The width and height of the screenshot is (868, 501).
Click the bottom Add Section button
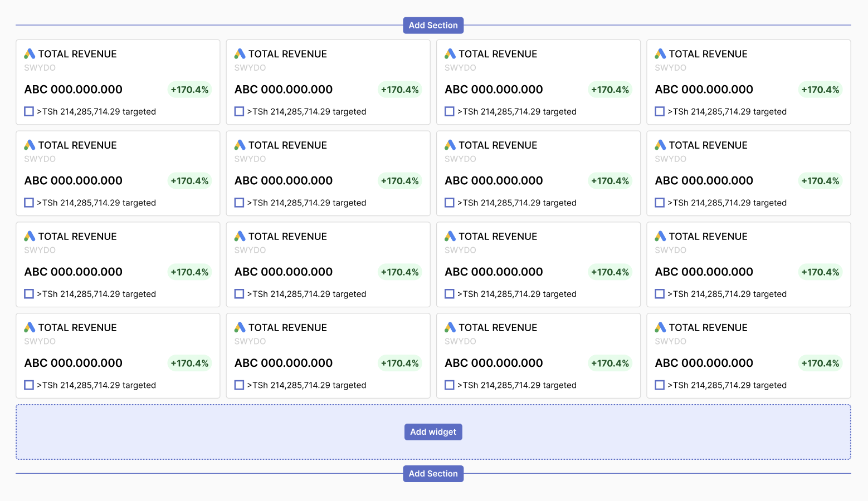click(x=433, y=474)
